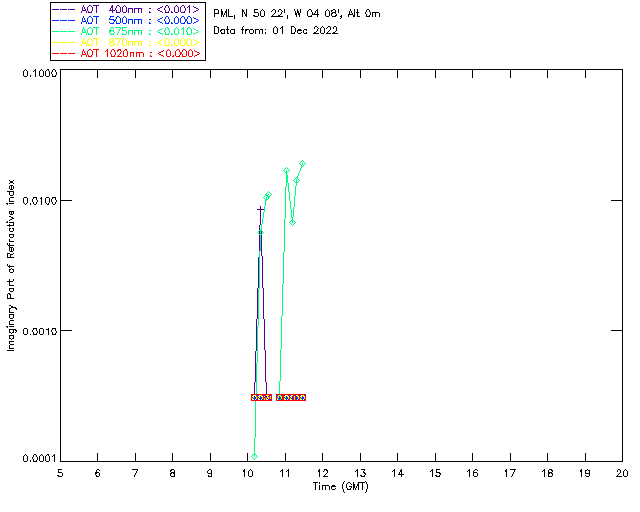Click the green diamond at the dip after 11
The width and height of the screenshot is (640, 512).
292,223
